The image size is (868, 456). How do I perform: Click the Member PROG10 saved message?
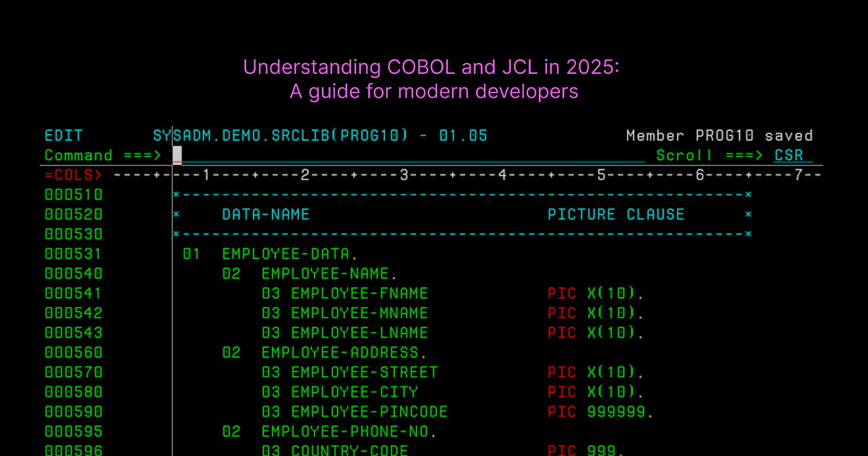pyautogui.click(x=720, y=135)
